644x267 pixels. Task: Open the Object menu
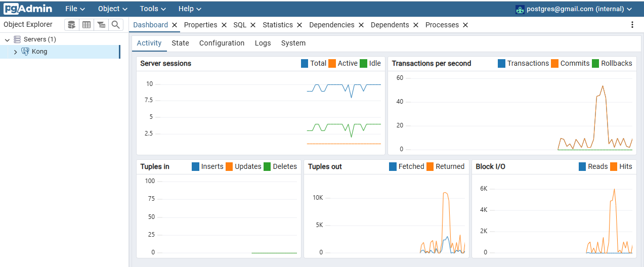(113, 9)
